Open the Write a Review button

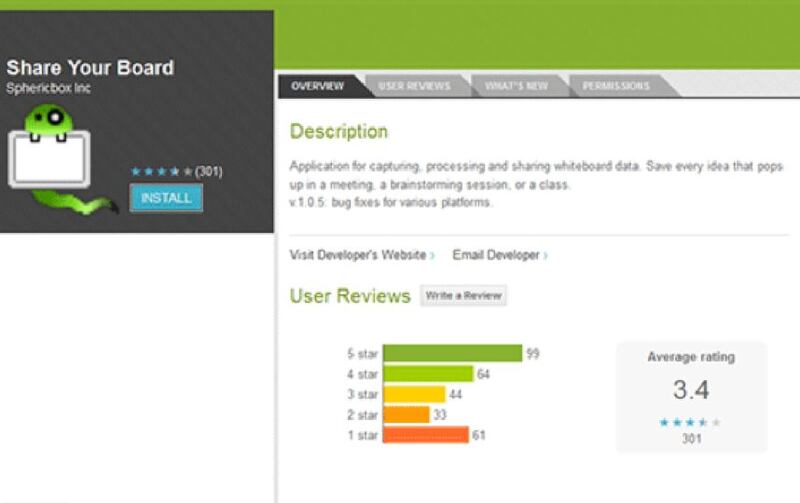(463, 296)
